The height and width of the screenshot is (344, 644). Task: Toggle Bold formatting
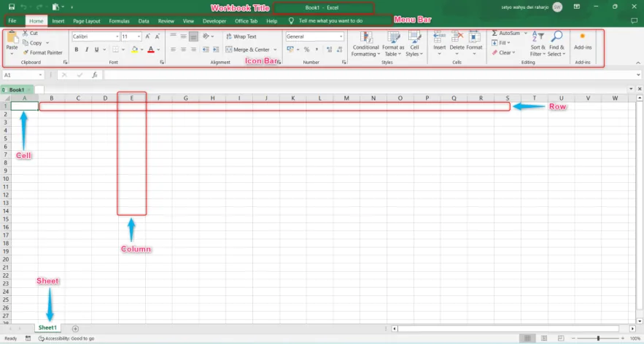(77, 50)
